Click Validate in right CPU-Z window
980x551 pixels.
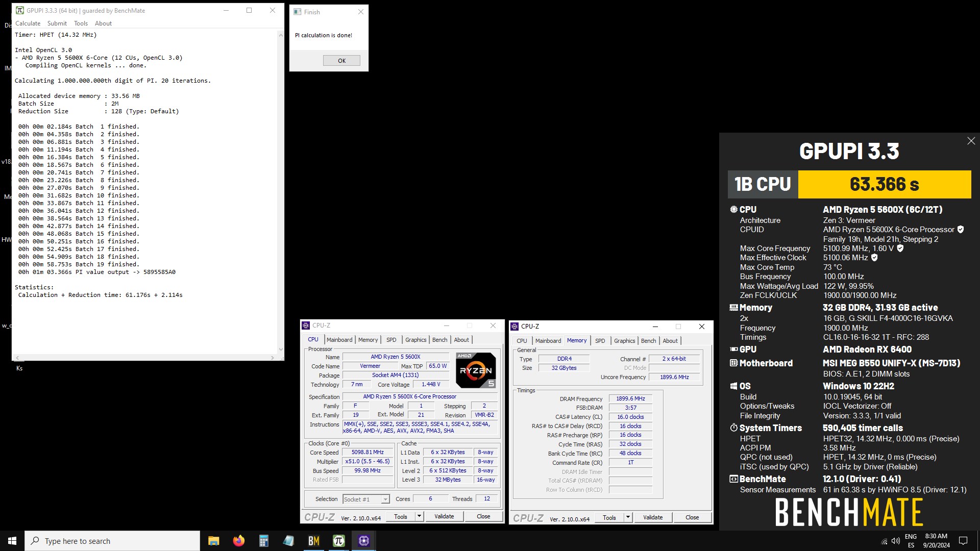[653, 518]
